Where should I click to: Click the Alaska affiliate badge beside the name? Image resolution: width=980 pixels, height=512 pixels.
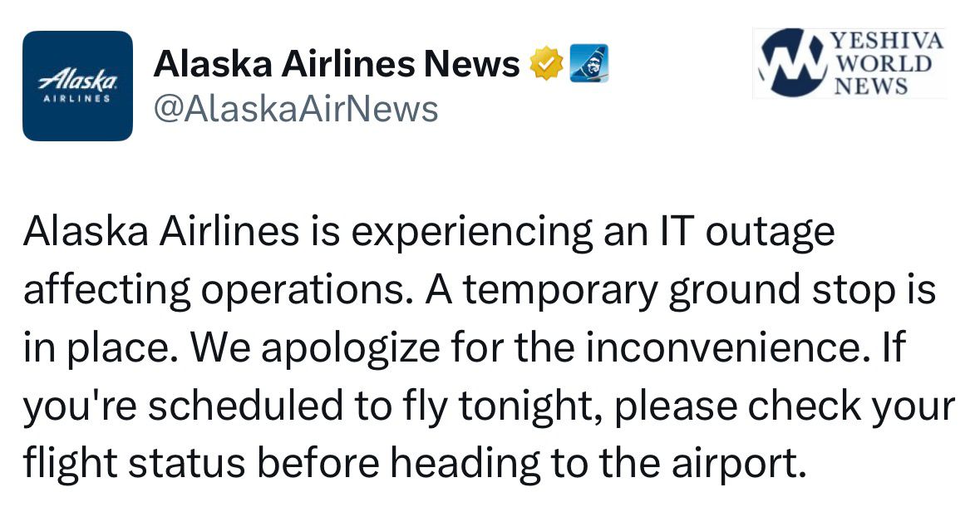point(589,64)
